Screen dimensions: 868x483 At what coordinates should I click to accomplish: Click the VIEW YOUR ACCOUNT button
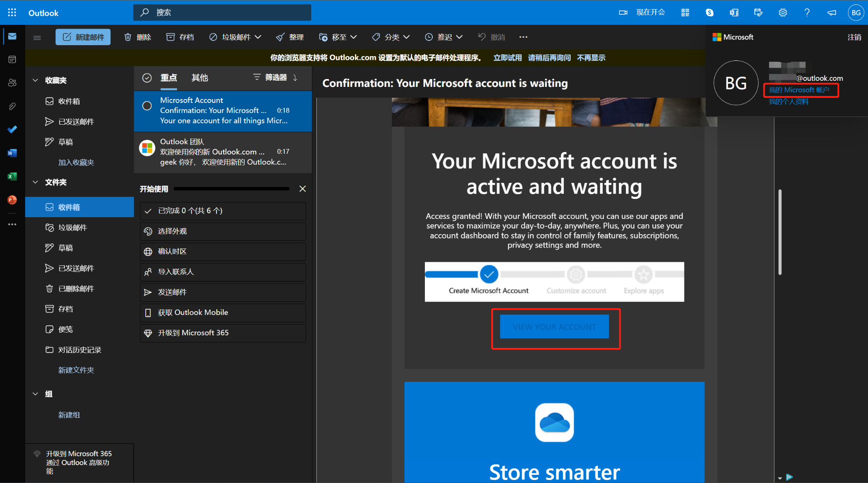(x=554, y=327)
